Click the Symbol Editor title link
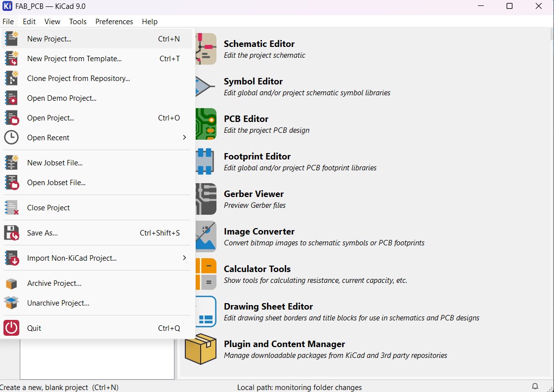 click(253, 81)
